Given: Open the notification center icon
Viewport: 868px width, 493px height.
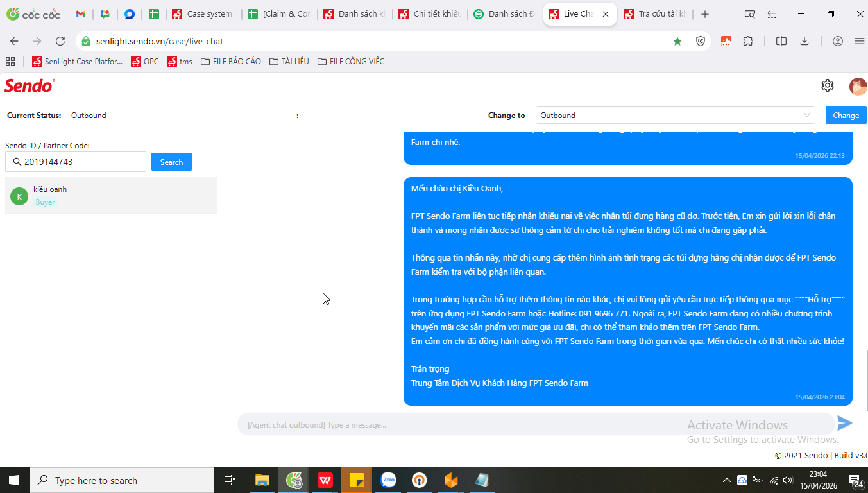Looking at the screenshot, I should (x=855, y=480).
